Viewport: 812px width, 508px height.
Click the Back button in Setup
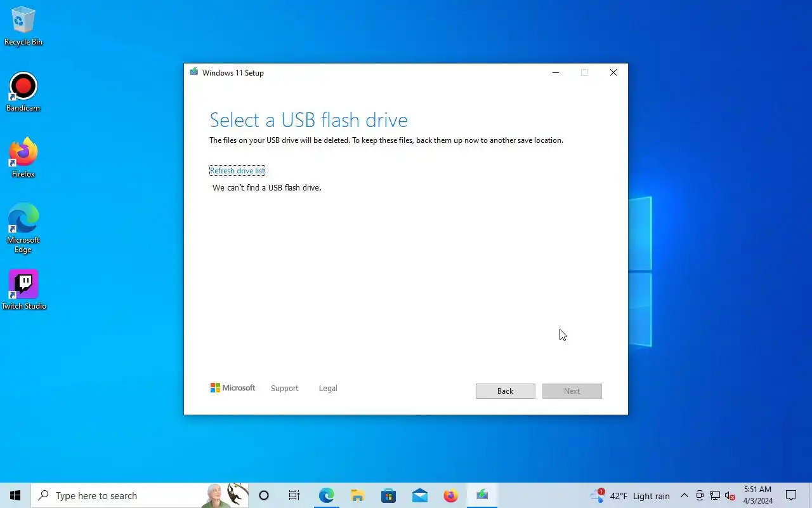[x=505, y=391]
